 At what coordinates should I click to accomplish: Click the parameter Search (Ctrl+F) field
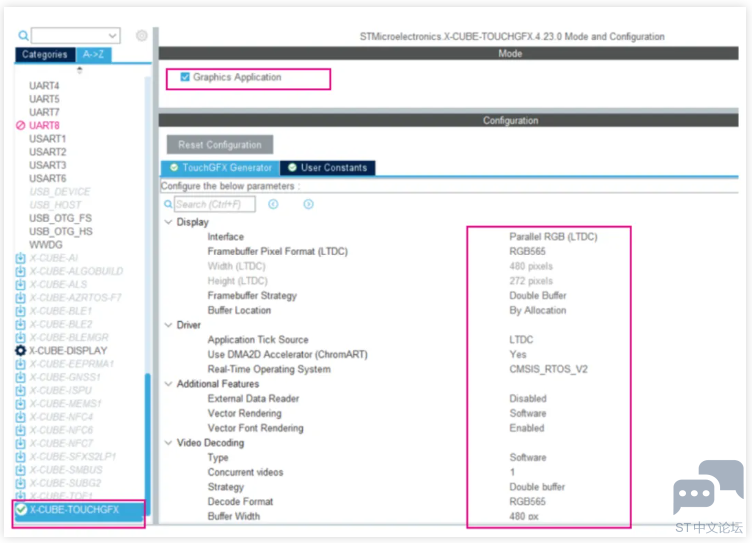click(214, 204)
